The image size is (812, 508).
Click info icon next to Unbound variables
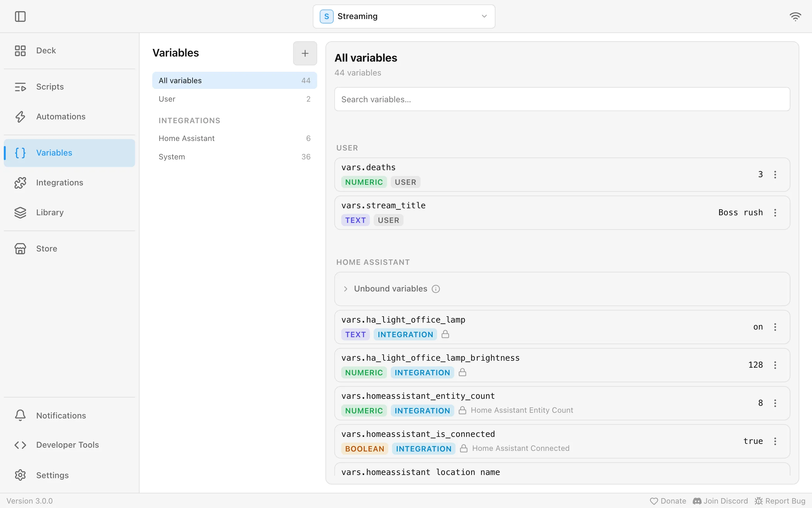435,289
